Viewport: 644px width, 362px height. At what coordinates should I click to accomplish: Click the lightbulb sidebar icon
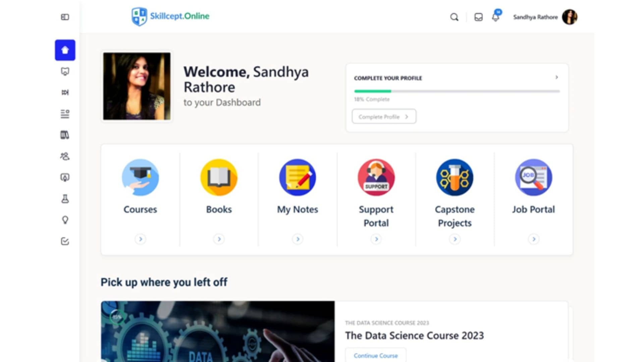coord(65,220)
